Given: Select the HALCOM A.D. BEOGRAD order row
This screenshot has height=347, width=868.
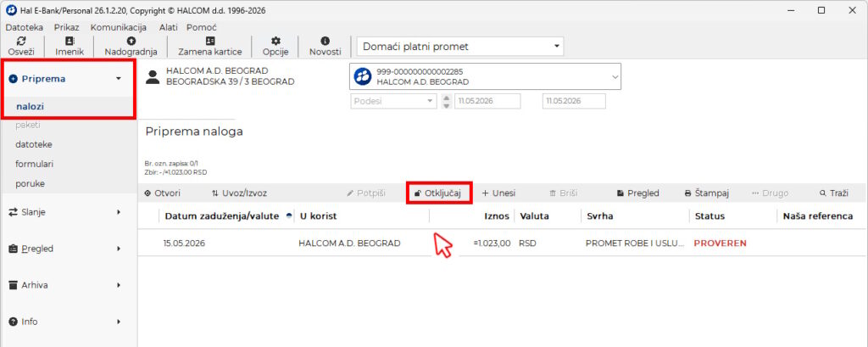Looking at the screenshot, I should pos(502,243).
